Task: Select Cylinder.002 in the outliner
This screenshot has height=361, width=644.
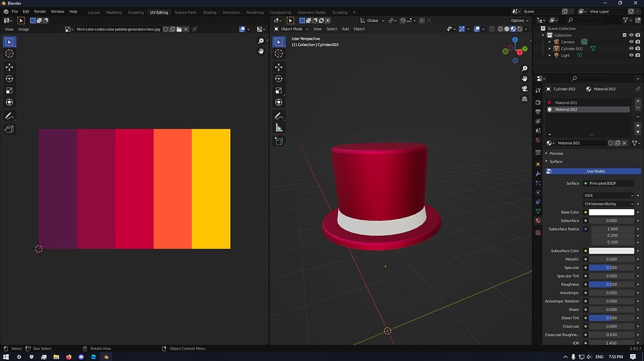Action: click(571, 49)
